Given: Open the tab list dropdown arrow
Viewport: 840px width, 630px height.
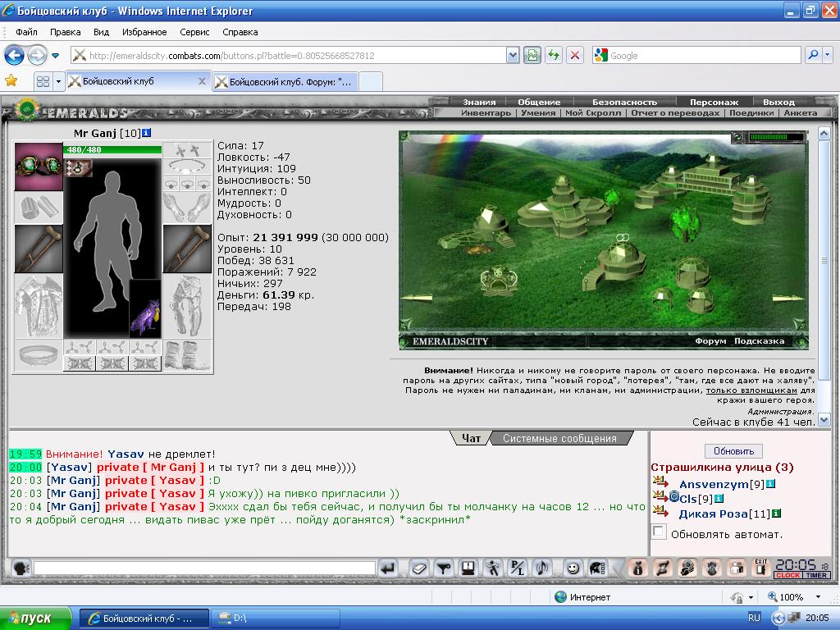Looking at the screenshot, I should click(58, 81).
